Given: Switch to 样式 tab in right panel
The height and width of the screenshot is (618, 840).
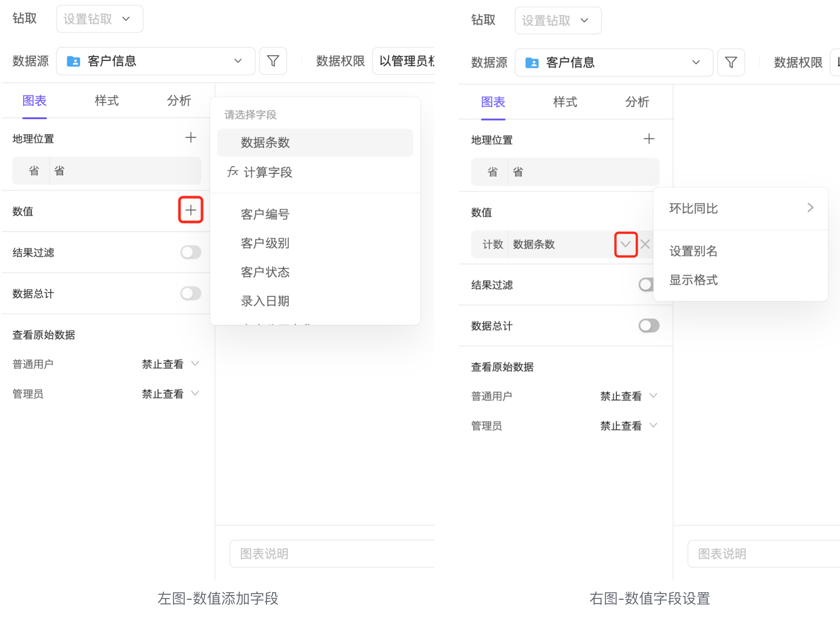Looking at the screenshot, I should point(565,102).
